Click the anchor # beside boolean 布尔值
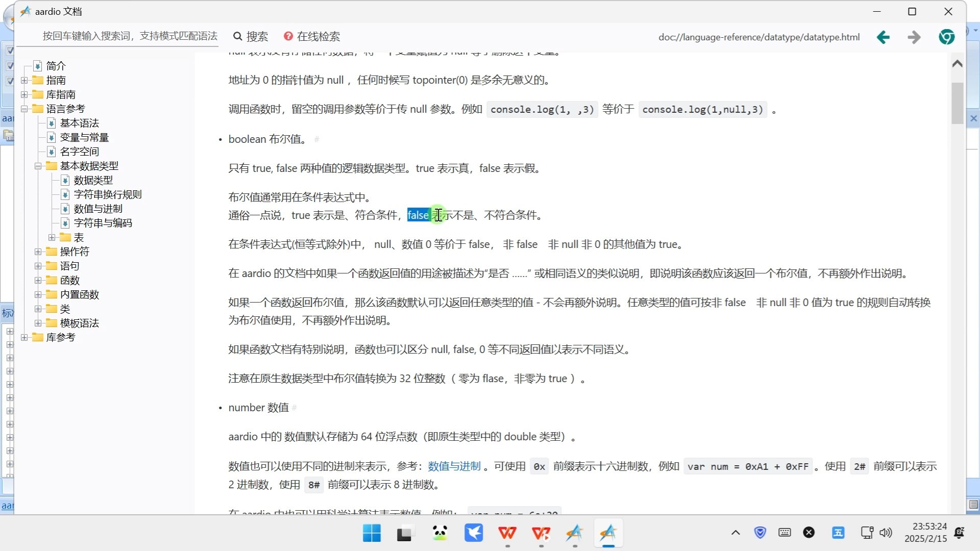 point(316,139)
